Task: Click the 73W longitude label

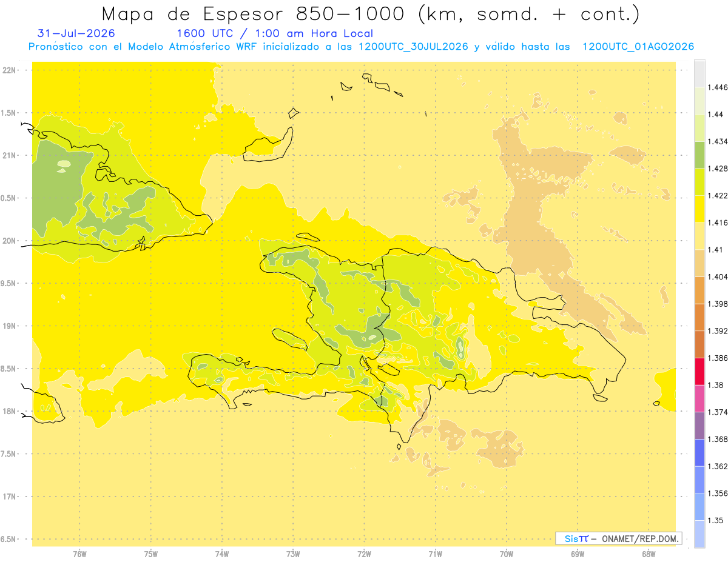Action: click(x=293, y=554)
